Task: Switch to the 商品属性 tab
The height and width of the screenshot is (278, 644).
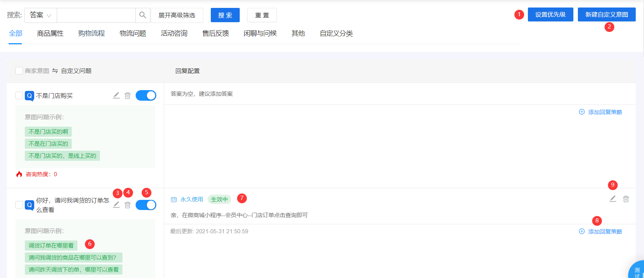Action: pyautogui.click(x=50, y=33)
